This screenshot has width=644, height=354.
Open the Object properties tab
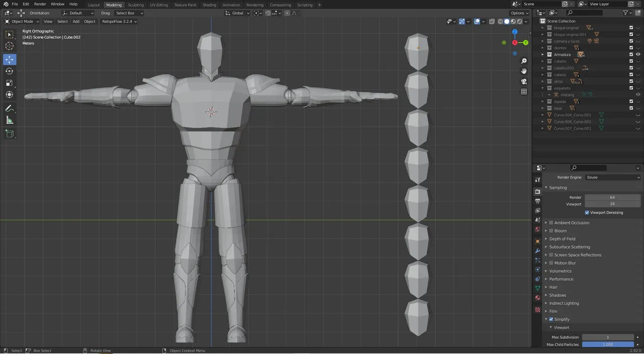[537, 241]
